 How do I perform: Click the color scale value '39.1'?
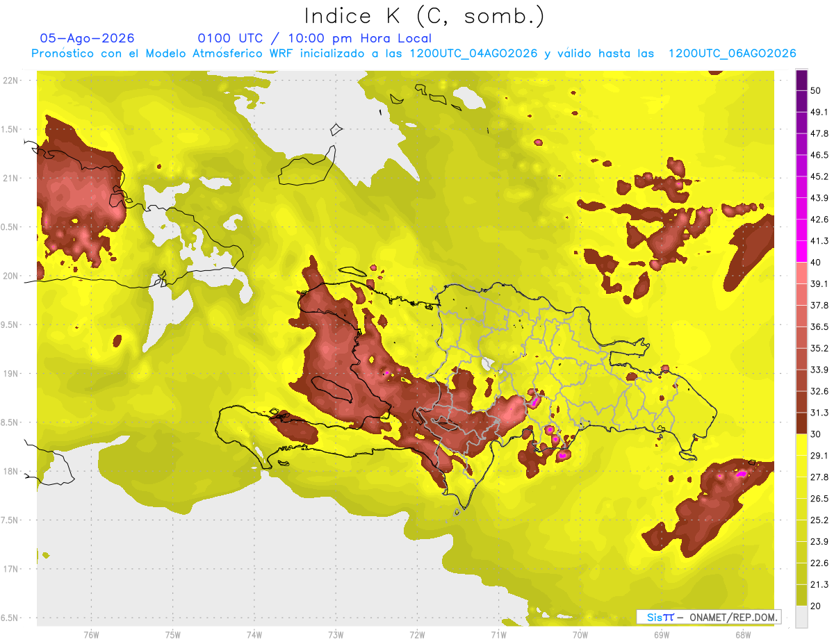[x=819, y=284]
